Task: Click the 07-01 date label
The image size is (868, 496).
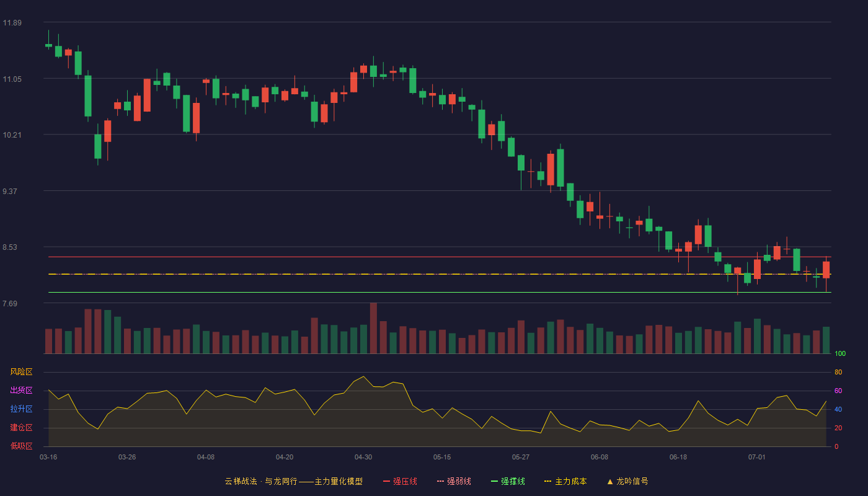Action: pyautogui.click(x=757, y=457)
